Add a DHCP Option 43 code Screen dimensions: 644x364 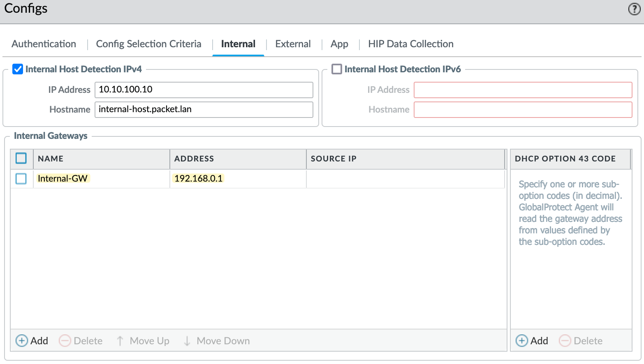coord(532,341)
